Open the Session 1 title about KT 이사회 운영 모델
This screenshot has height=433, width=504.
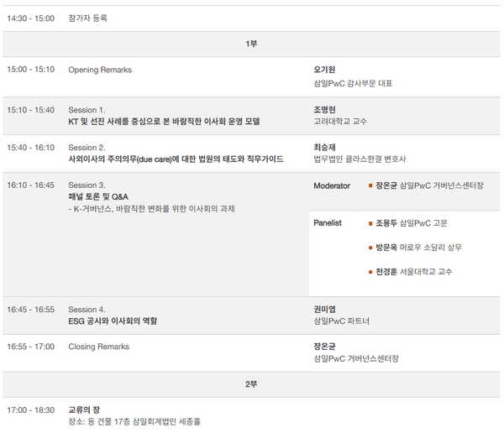click(x=164, y=122)
